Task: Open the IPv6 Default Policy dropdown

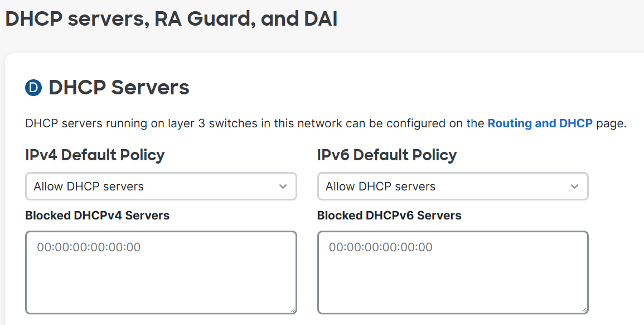Action: click(453, 187)
